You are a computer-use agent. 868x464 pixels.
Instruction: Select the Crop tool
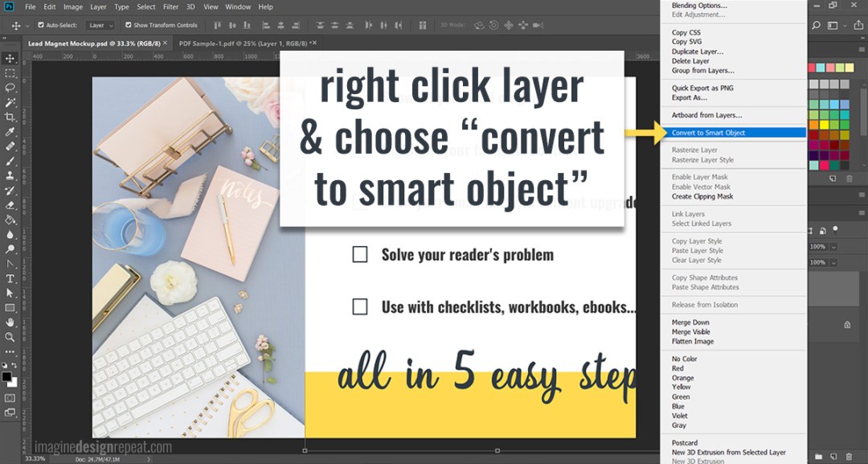click(x=10, y=117)
